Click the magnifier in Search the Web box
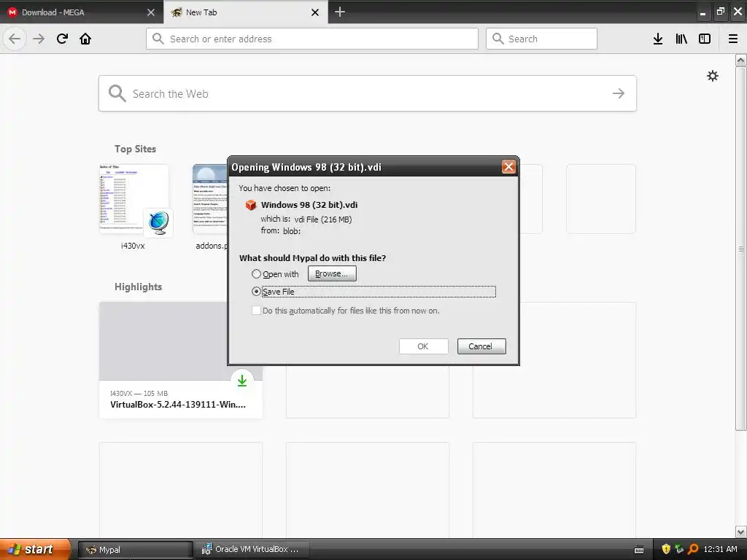 pos(117,93)
